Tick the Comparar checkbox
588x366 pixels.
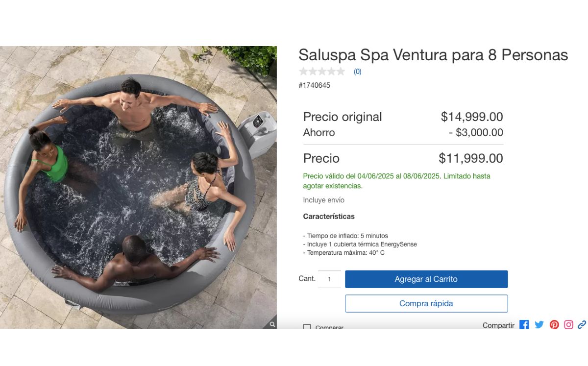(x=307, y=327)
